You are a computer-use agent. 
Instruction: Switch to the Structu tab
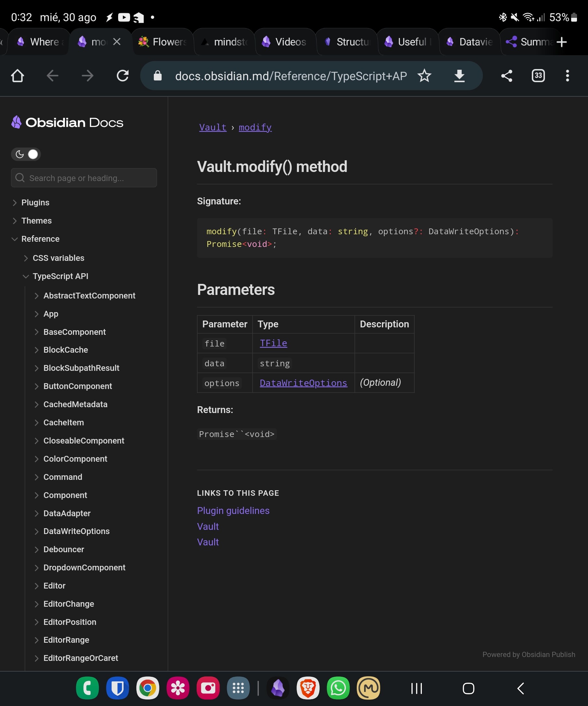click(x=347, y=42)
